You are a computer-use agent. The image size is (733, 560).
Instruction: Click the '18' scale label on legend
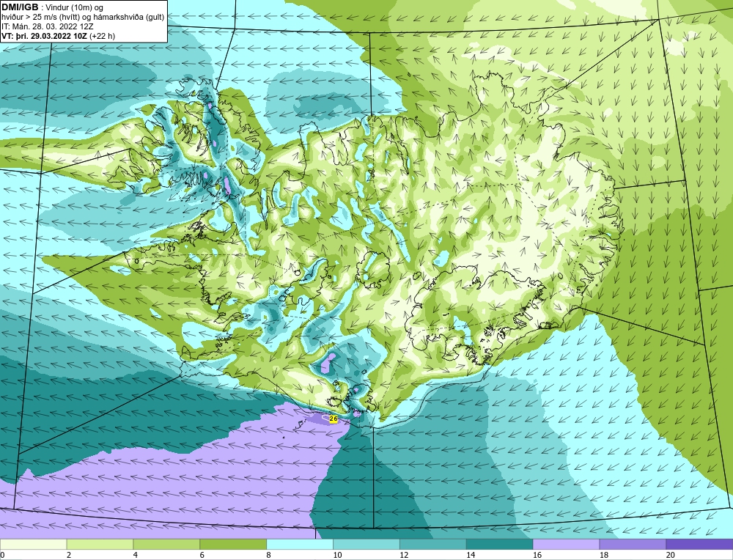pyautogui.click(x=603, y=555)
